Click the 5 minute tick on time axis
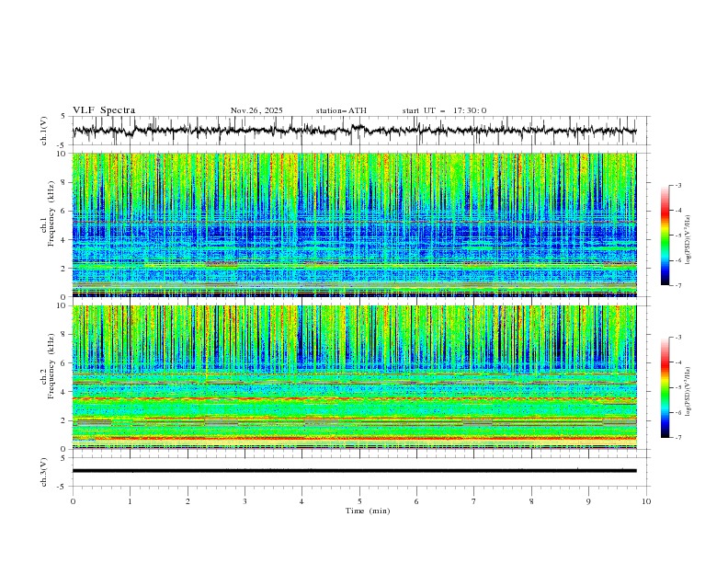Screen dimensions: 728x563 tap(359, 501)
